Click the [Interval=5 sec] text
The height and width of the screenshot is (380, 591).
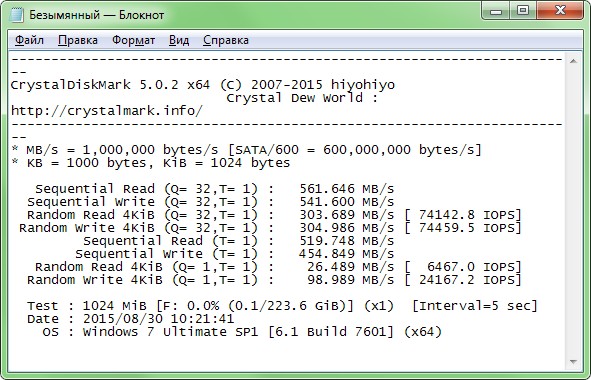(x=475, y=306)
